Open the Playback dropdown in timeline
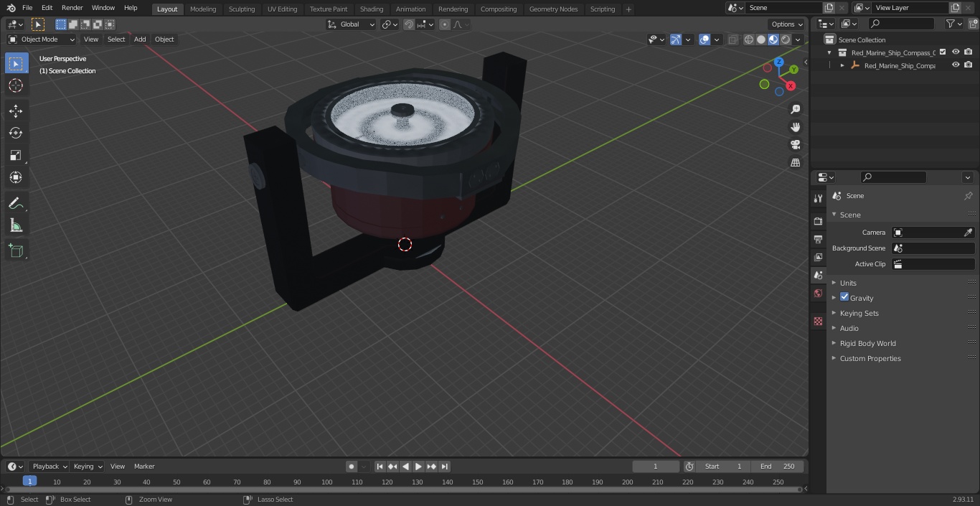 pyautogui.click(x=49, y=467)
